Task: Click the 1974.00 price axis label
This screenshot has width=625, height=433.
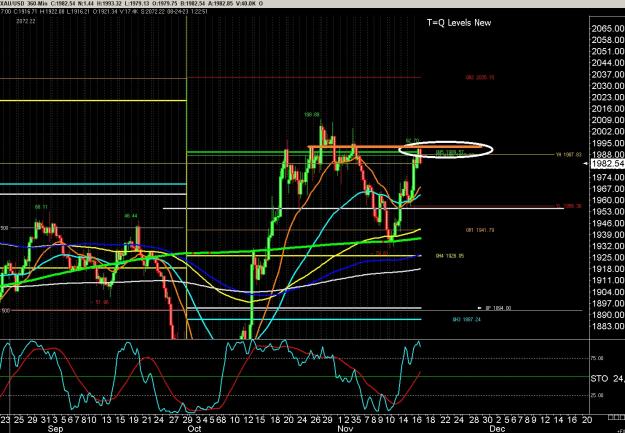Action: pyautogui.click(x=608, y=177)
